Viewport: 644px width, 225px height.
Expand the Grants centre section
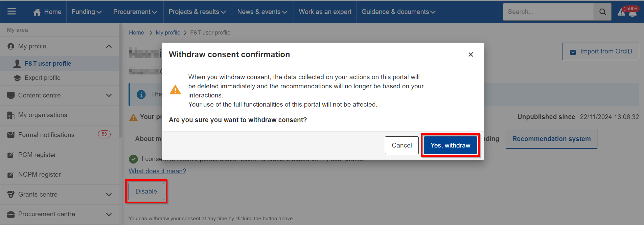click(109, 195)
